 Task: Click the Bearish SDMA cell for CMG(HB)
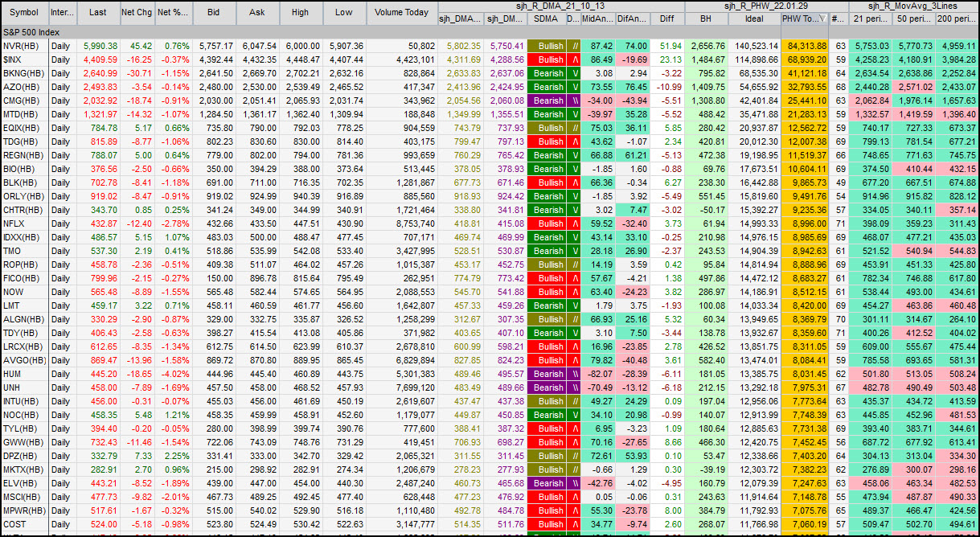coord(547,100)
